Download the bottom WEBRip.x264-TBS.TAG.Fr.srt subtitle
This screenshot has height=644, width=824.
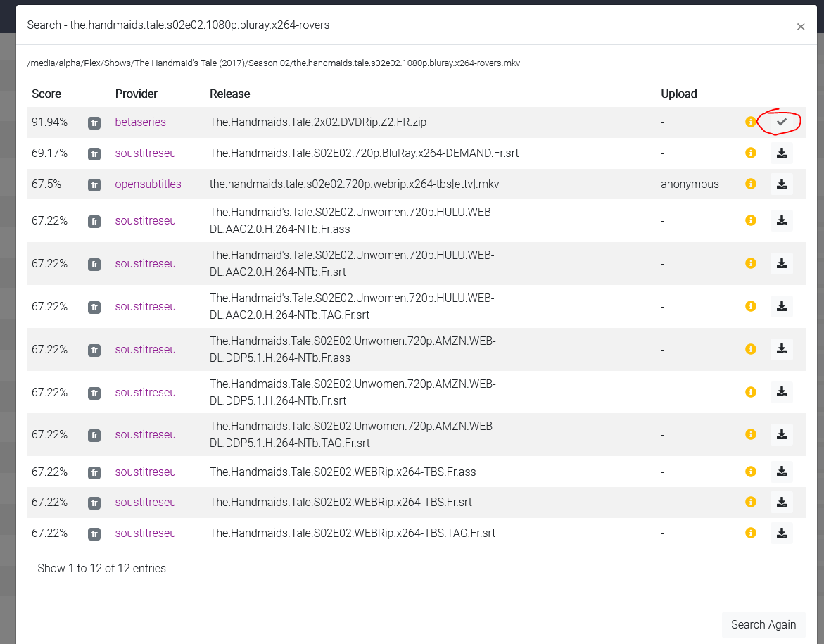click(781, 533)
